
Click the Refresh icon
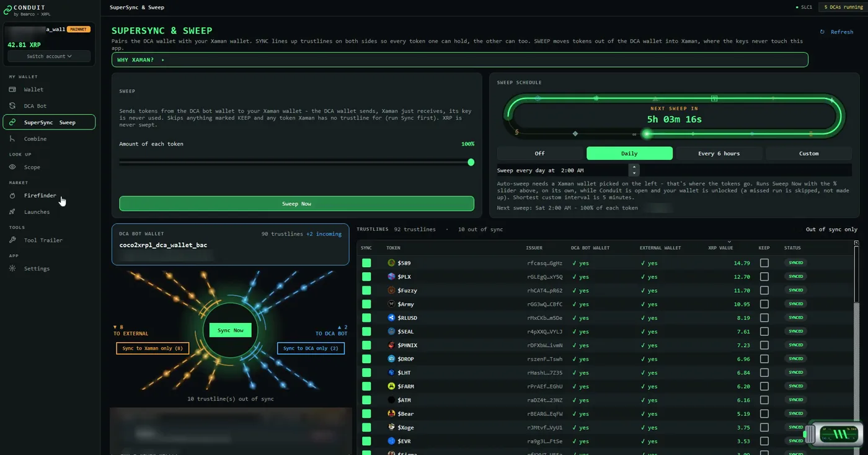tap(822, 32)
